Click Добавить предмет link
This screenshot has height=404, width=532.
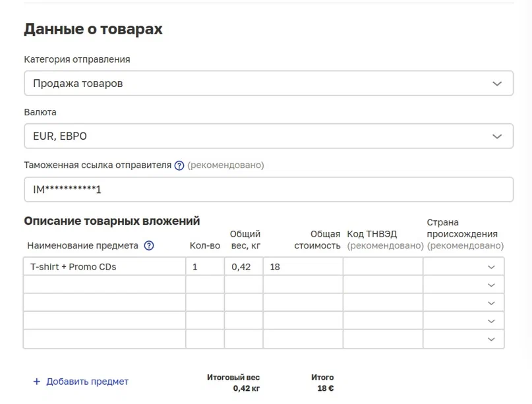tap(87, 382)
